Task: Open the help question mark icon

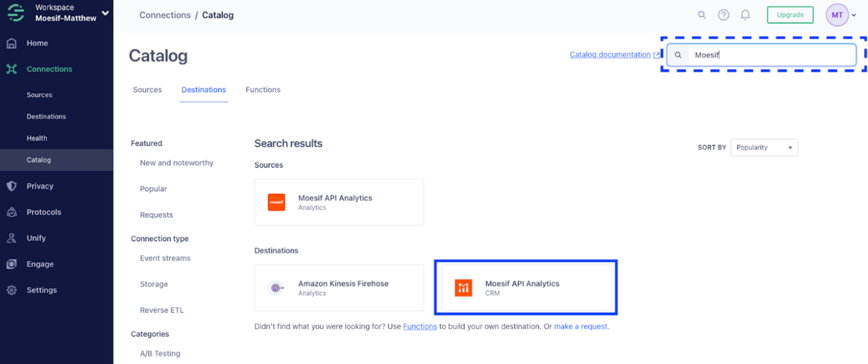Action: (x=724, y=15)
